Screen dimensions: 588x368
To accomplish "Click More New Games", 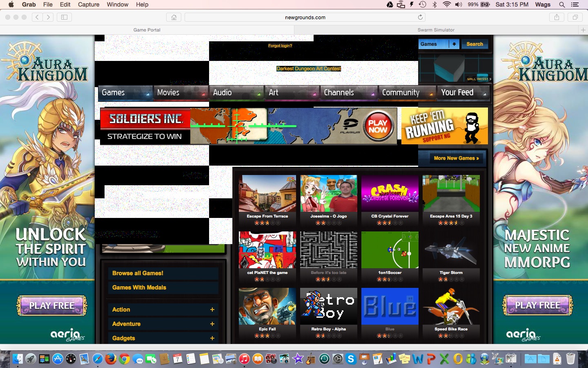I will point(457,158).
